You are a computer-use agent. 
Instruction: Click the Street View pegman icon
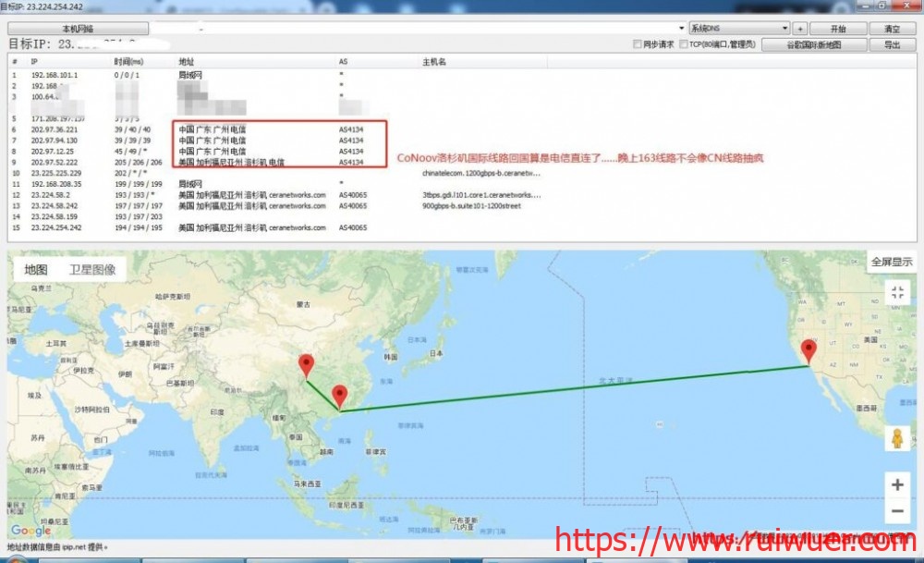pyautogui.click(x=896, y=439)
